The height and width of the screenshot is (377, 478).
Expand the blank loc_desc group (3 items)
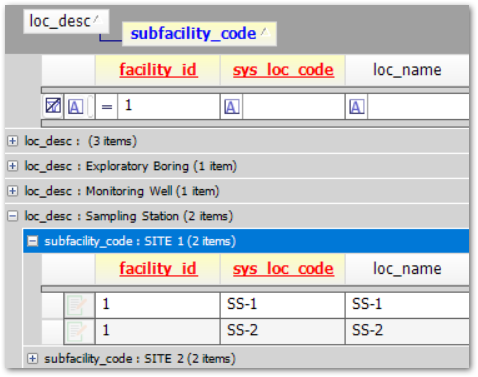[x=12, y=141]
